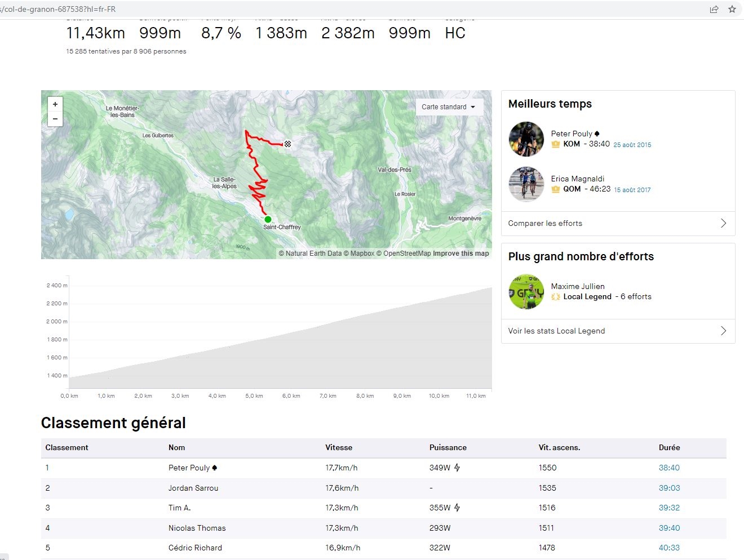Open Nicolas Thomas in the leaderboard

coord(197,528)
